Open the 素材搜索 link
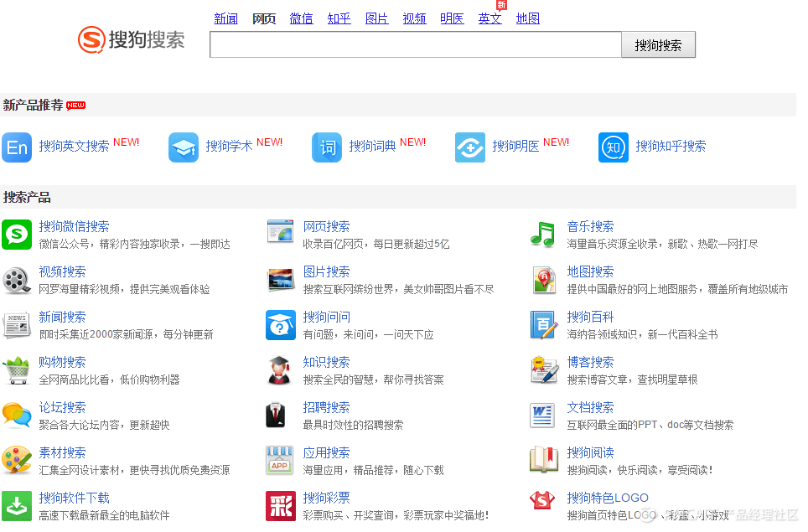The height and width of the screenshot is (532, 808). [62, 453]
